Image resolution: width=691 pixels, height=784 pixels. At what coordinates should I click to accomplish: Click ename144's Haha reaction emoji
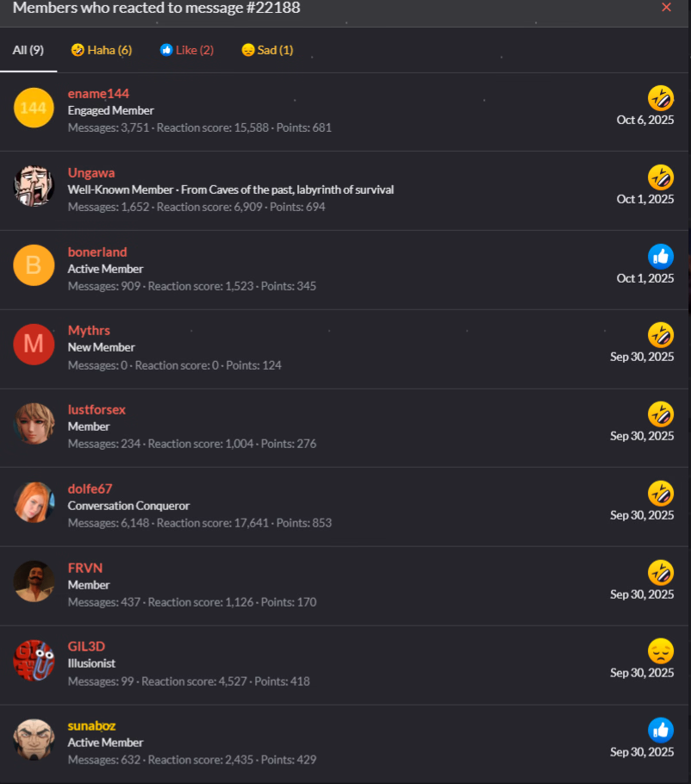click(x=661, y=98)
